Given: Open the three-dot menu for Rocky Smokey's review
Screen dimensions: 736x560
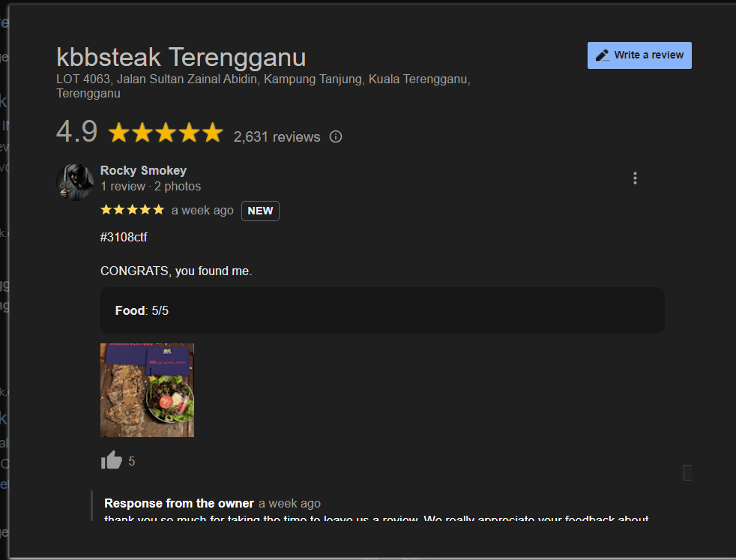Looking at the screenshot, I should coord(635,178).
